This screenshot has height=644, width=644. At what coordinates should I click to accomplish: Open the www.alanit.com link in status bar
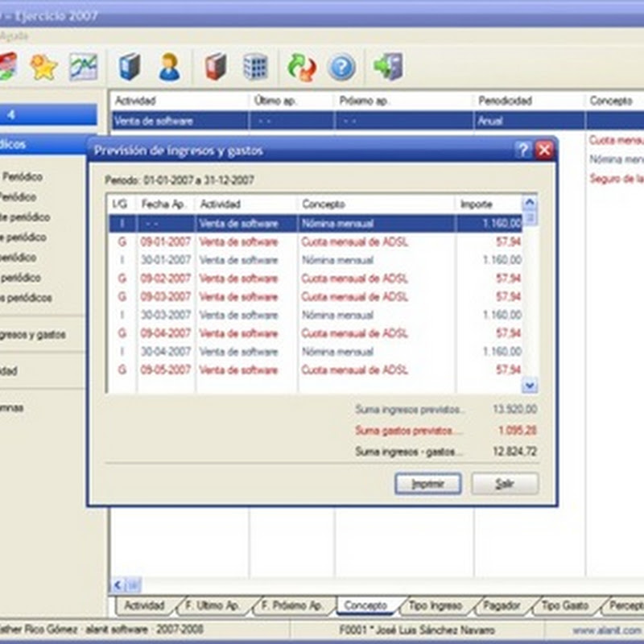click(x=607, y=630)
